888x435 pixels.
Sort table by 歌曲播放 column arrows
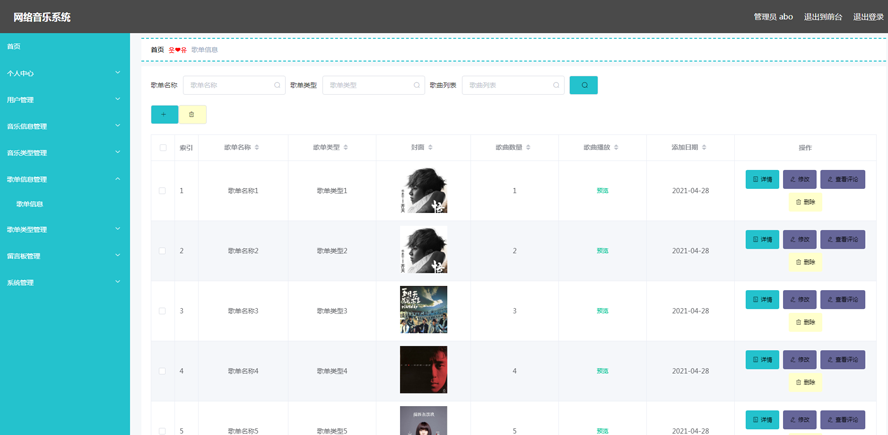pos(616,147)
